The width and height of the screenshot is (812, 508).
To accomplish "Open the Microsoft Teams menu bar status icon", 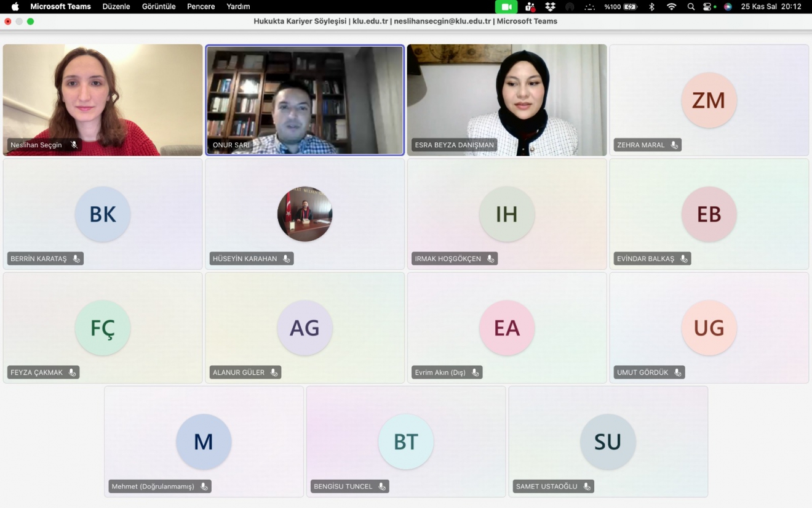I will coord(530,7).
